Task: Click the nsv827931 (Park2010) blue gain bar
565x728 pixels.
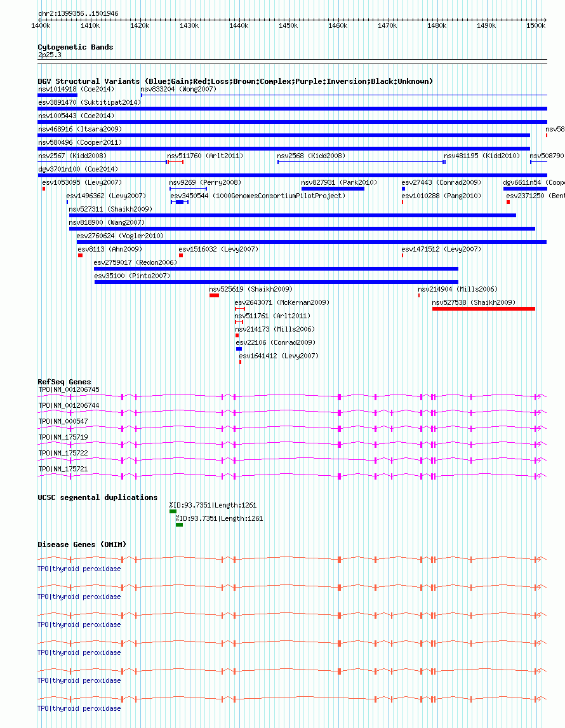Action: 333,189
